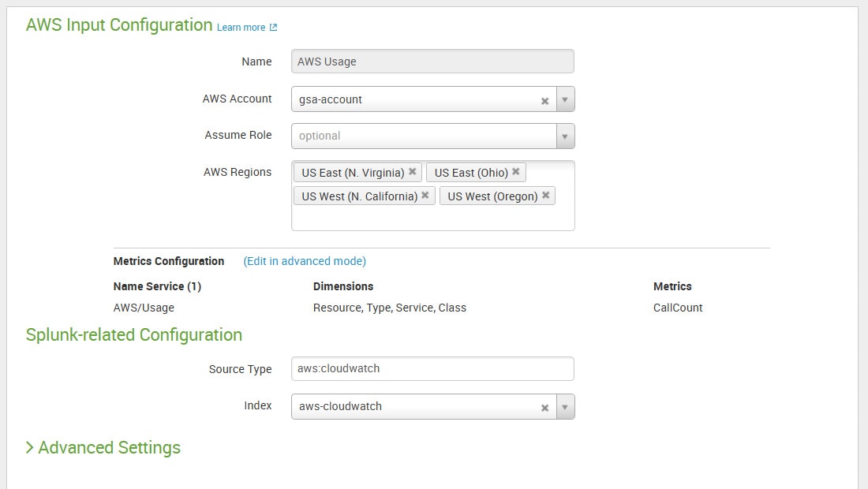This screenshot has width=868, height=489.
Task: Click the Name field showing AWS Usage
Action: 432,62
